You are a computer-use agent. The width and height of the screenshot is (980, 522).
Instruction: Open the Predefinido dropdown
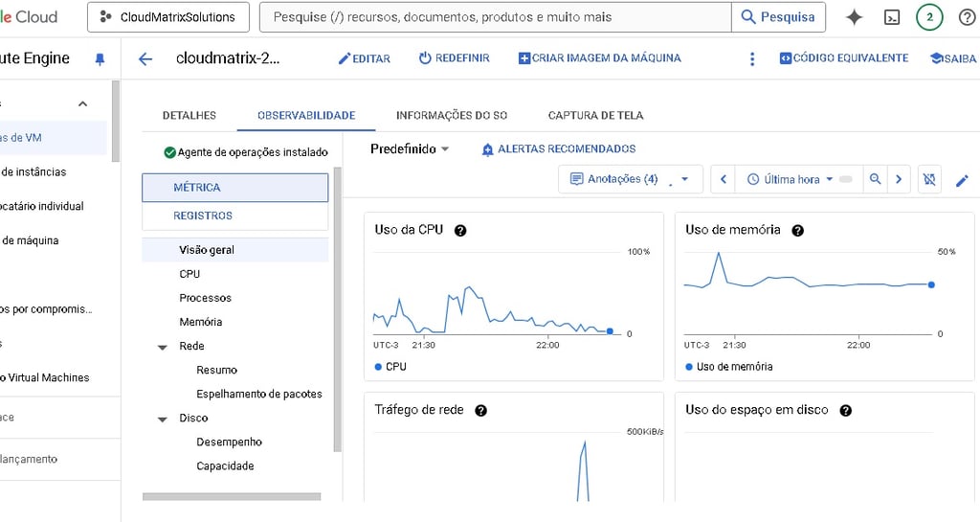(x=410, y=148)
